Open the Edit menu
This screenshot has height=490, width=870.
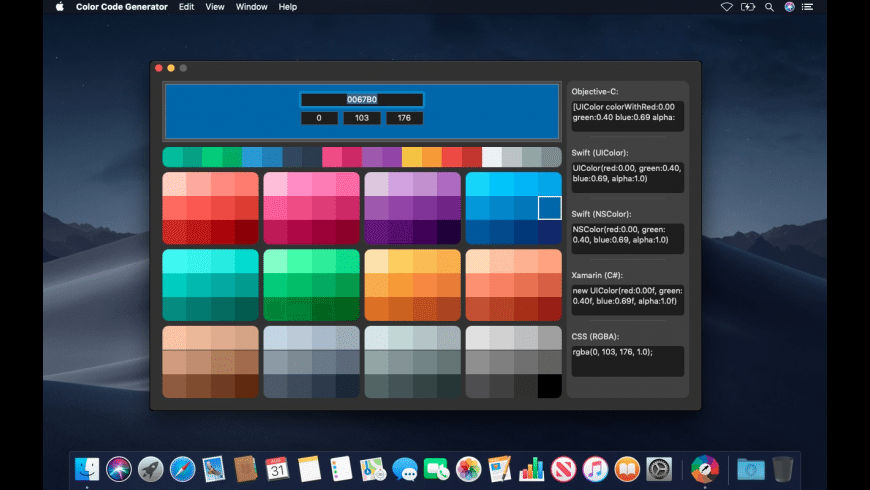[186, 7]
